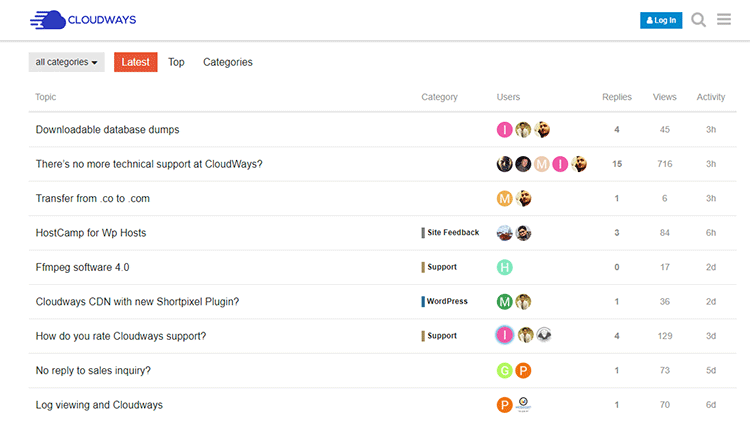Sort by the Activity column header
Viewport: 750px width, 421px height.
click(711, 97)
